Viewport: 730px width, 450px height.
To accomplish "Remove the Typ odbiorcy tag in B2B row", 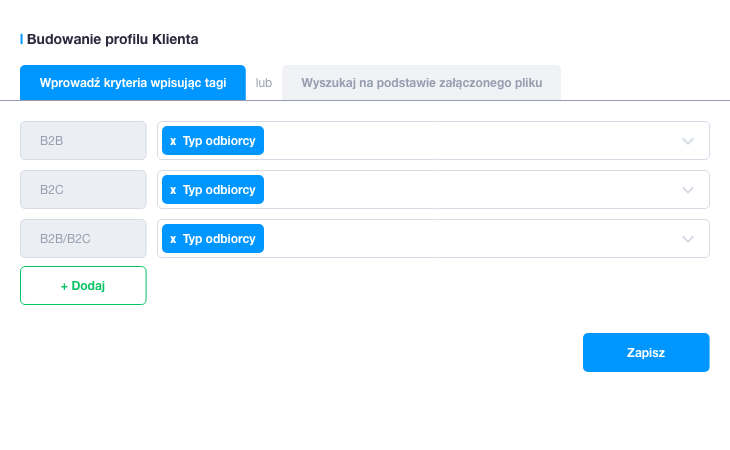I will click(x=173, y=141).
